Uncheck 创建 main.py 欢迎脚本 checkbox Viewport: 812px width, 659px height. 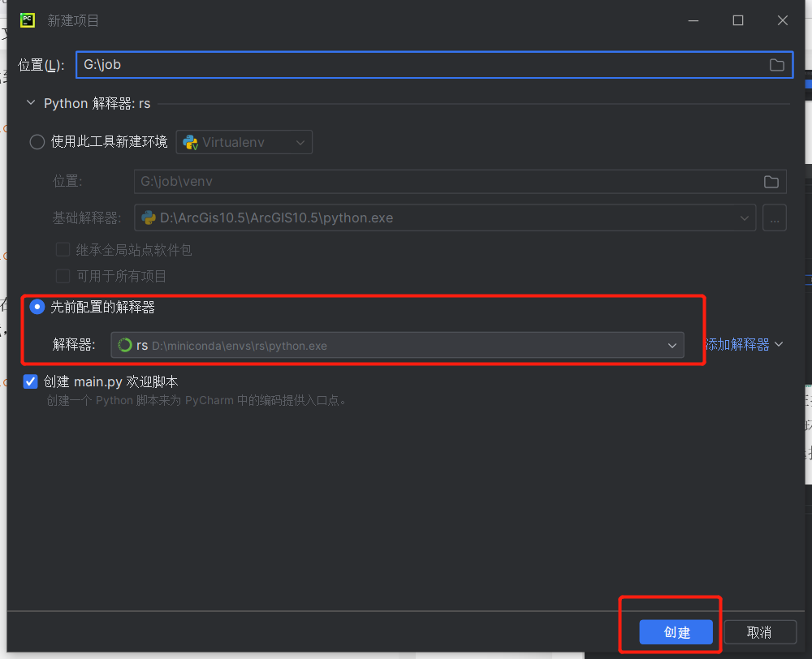click(x=31, y=381)
